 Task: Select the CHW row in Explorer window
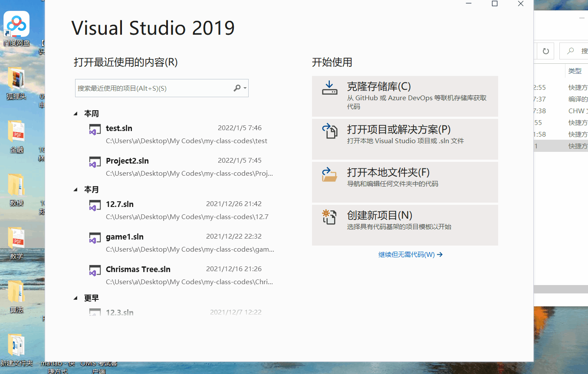pos(561,111)
